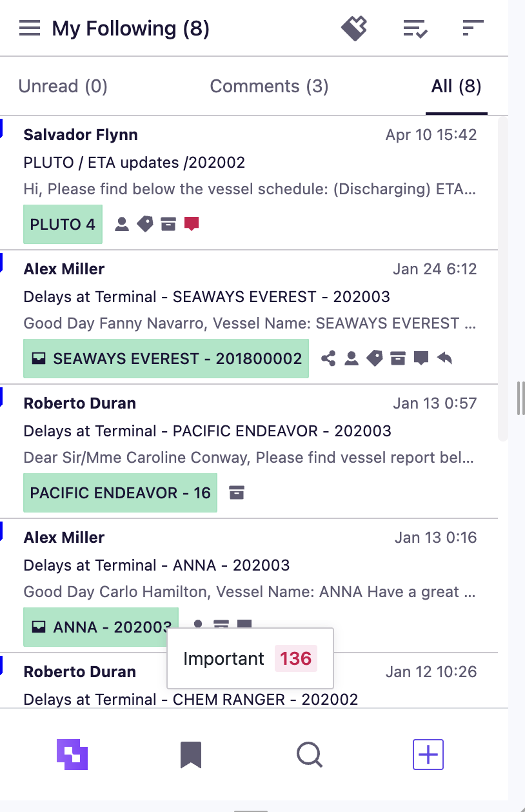Open the hamburger menu beside My Following

point(30,28)
